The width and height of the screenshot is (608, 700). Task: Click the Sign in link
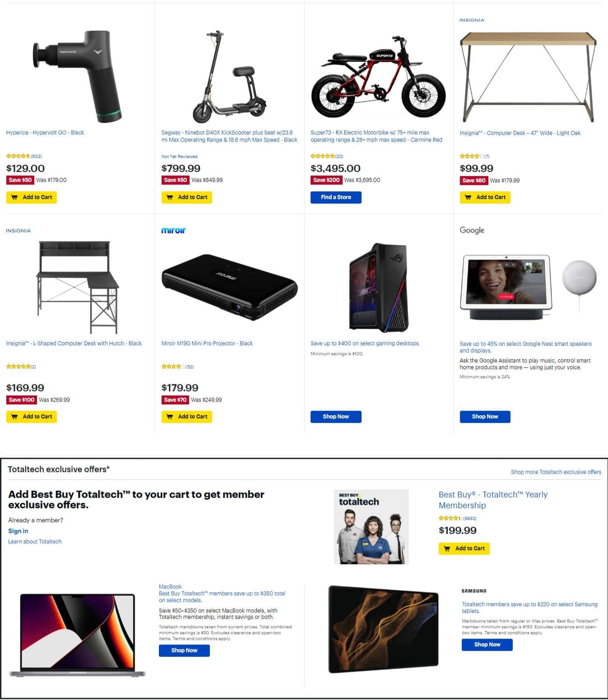click(x=18, y=531)
